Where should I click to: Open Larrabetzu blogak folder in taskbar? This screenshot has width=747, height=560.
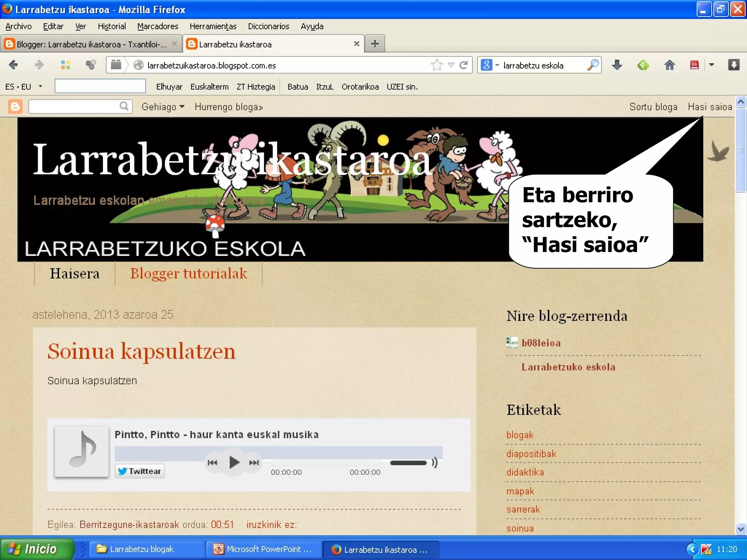click(147, 549)
